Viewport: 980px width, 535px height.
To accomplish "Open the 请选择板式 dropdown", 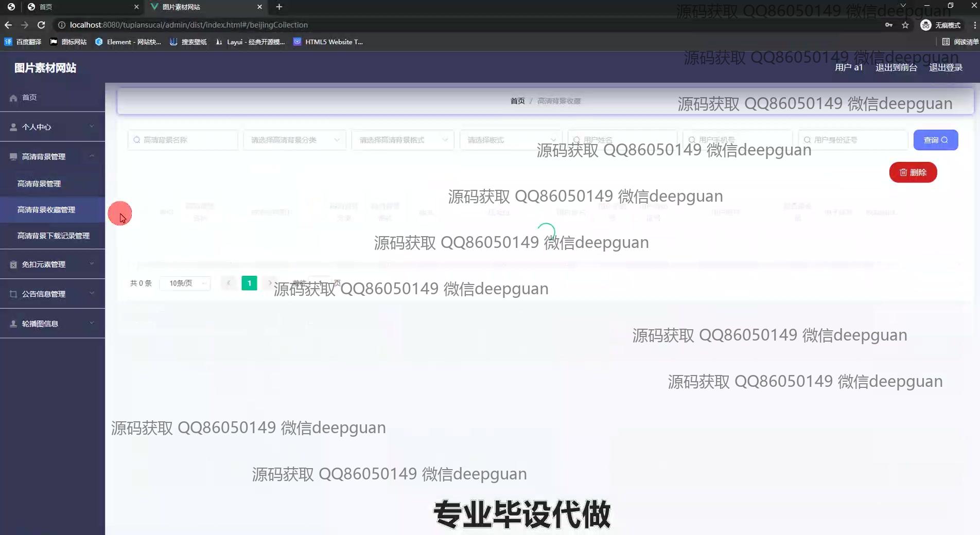I will tap(511, 140).
